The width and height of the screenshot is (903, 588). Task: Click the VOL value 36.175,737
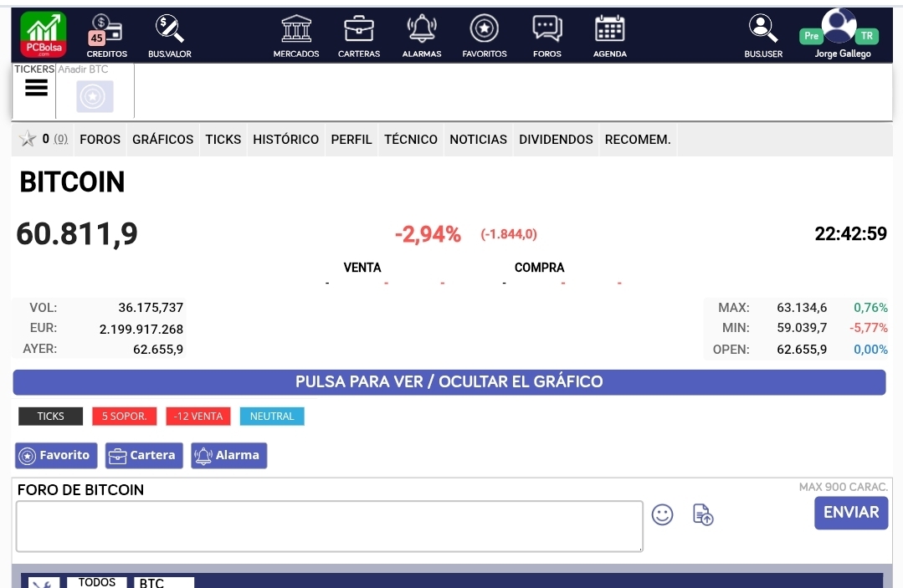[151, 308]
